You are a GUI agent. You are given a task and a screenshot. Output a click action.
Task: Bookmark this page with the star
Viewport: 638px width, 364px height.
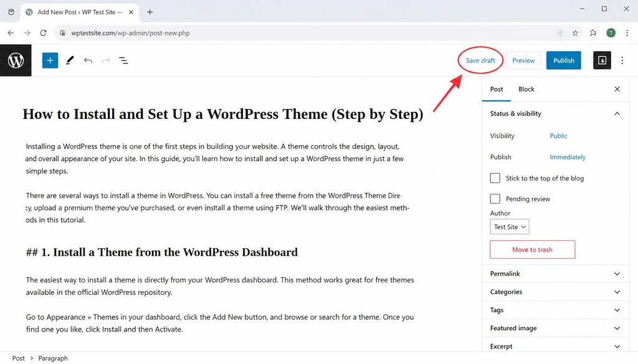coord(575,33)
